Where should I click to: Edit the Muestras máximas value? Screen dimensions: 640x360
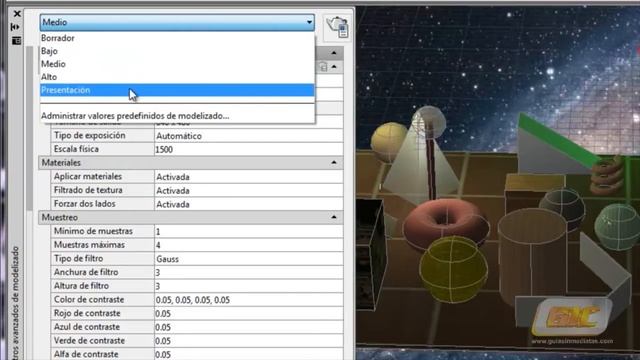249,245
